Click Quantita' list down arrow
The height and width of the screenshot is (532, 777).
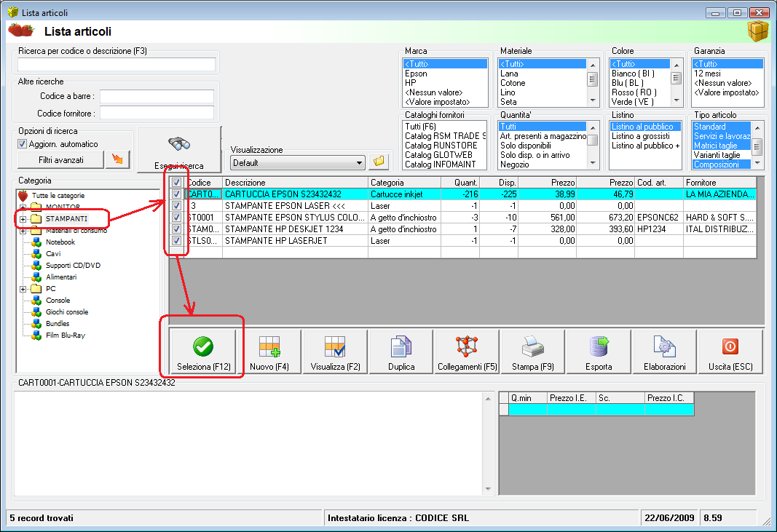click(x=593, y=163)
